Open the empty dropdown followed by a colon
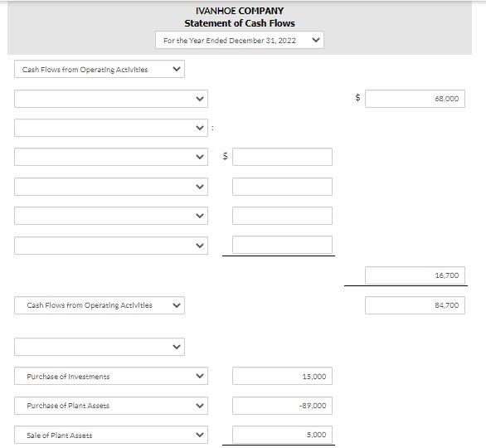Screen dimensions: 486x448 click(x=111, y=128)
